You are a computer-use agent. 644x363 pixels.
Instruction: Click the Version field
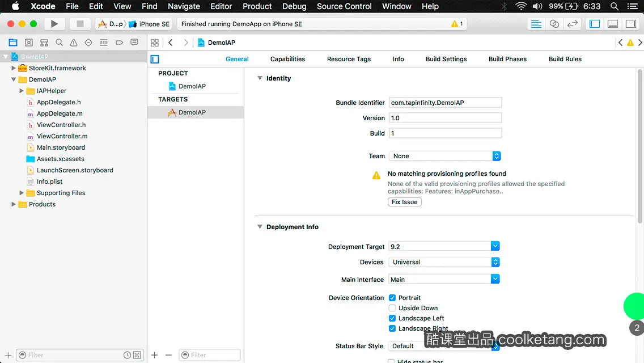pyautogui.click(x=445, y=118)
